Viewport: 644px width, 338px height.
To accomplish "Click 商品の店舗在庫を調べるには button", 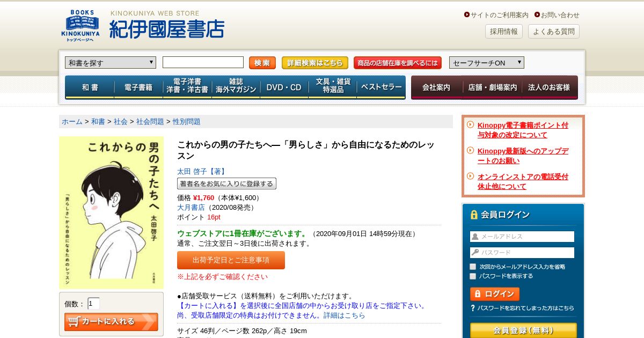I will pyautogui.click(x=398, y=63).
